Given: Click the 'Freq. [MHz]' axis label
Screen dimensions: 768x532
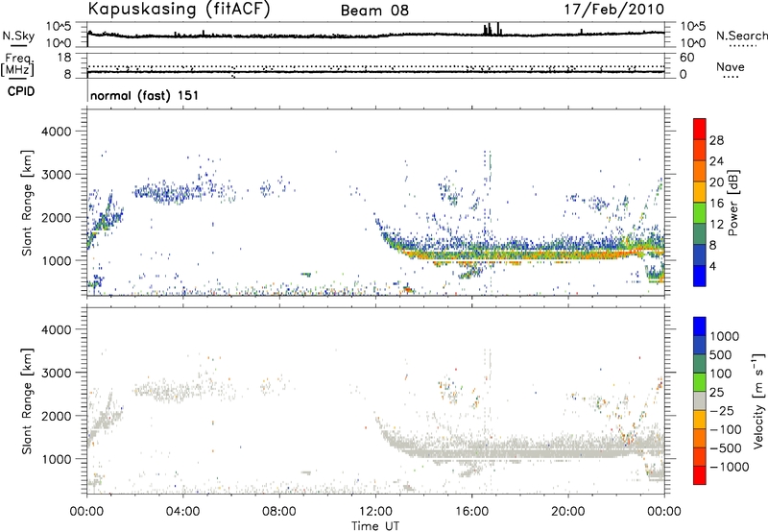Looking at the screenshot, I should [17, 64].
